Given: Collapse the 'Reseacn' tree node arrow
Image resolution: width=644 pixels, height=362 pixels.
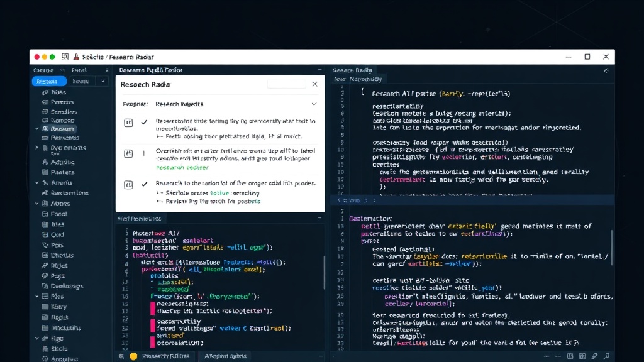Looking at the screenshot, I should click(x=36, y=129).
